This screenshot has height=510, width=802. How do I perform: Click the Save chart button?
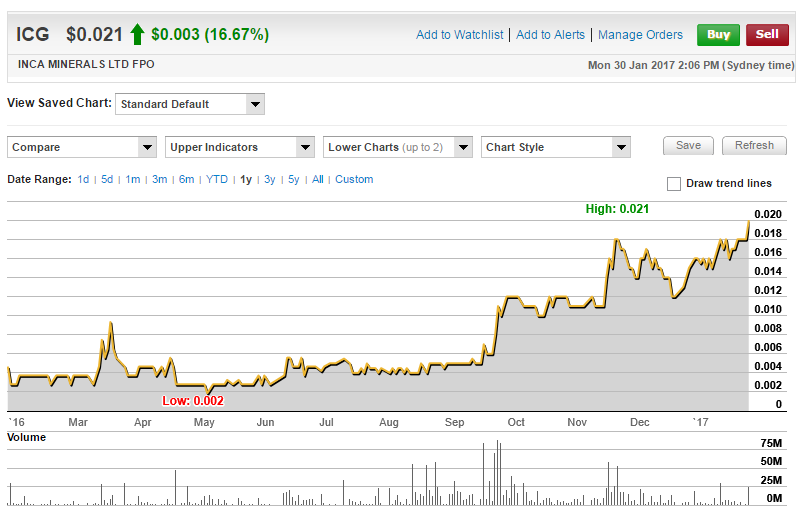pos(688,146)
